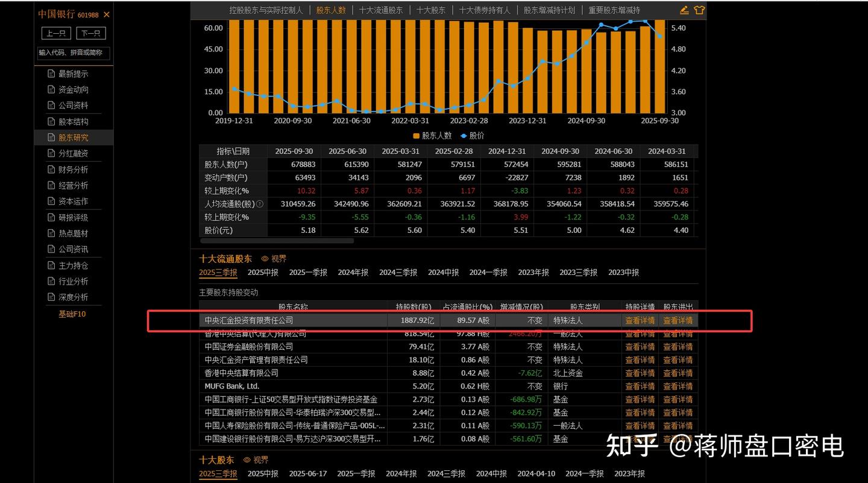Select the page icon beside 行业分析

coord(51,281)
